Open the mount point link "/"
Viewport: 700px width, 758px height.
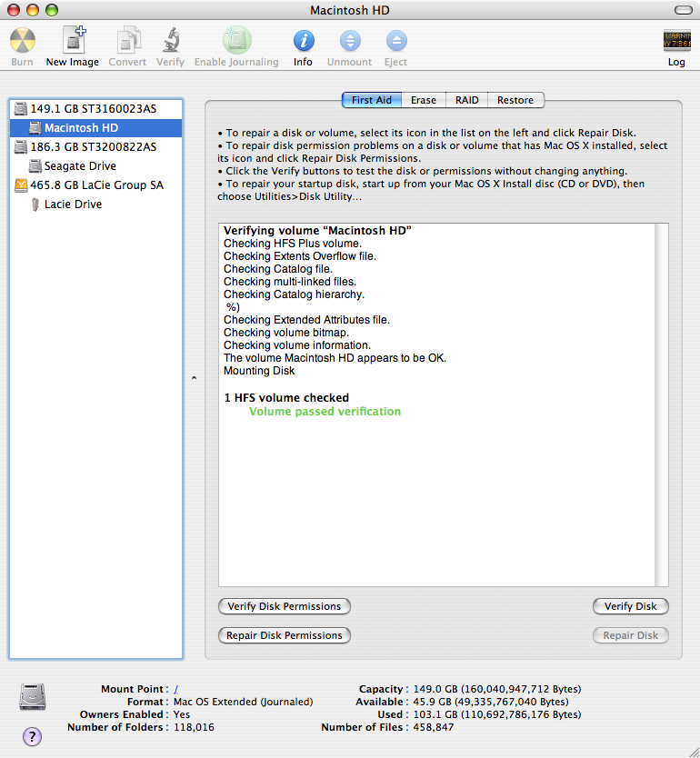point(176,689)
